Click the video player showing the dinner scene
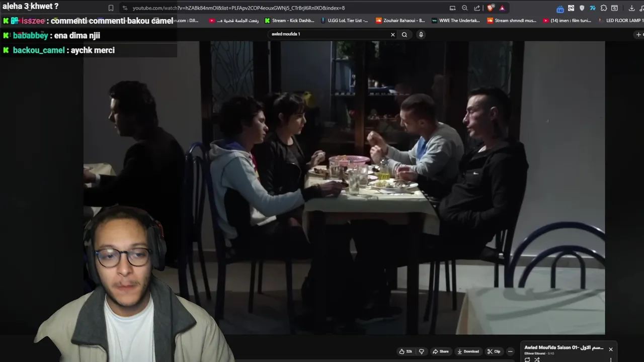644x362 pixels. point(344,188)
